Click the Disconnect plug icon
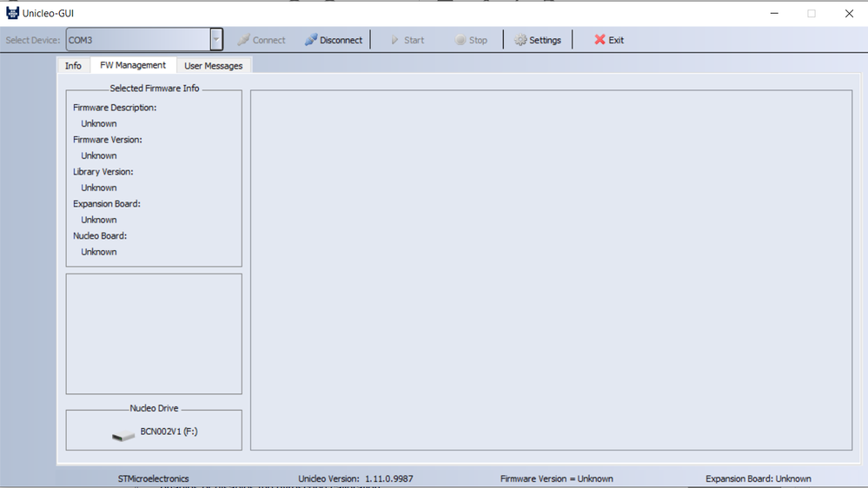Viewport: 868px width, 488px height. (x=310, y=40)
